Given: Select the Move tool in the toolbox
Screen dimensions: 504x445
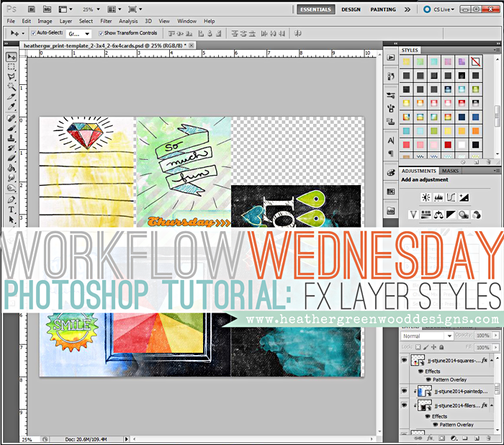Looking at the screenshot, I should (x=12, y=57).
